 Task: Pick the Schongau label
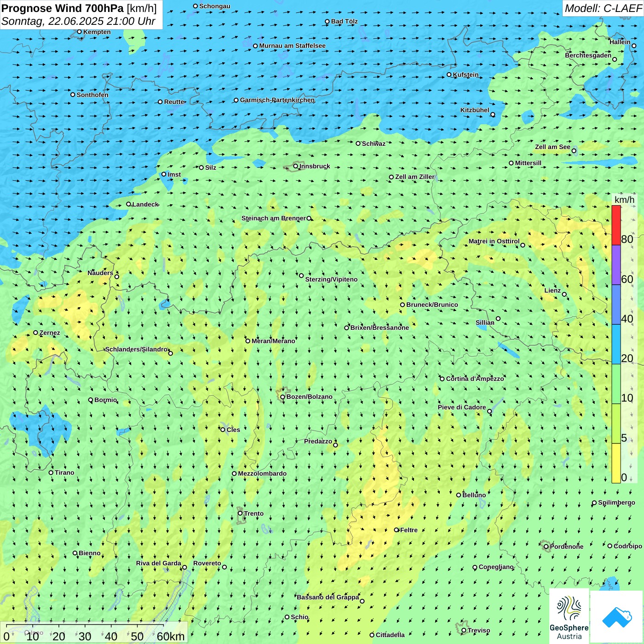214,6
